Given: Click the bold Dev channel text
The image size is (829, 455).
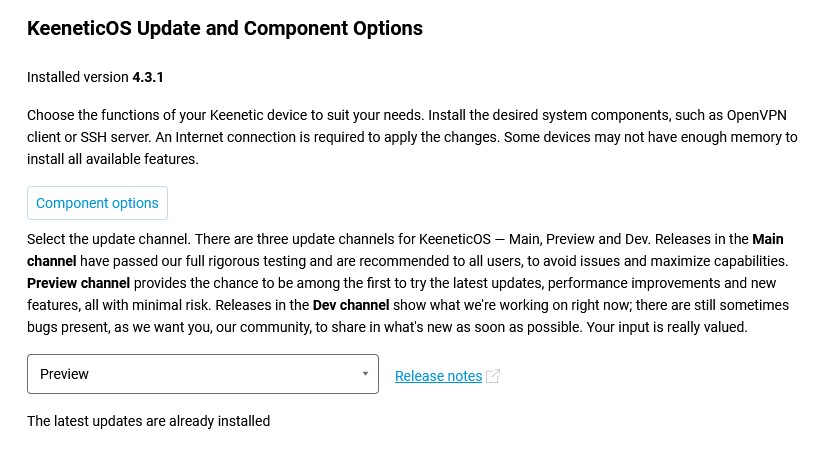Looking at the screenshot, I should click(x=351, y=305).
